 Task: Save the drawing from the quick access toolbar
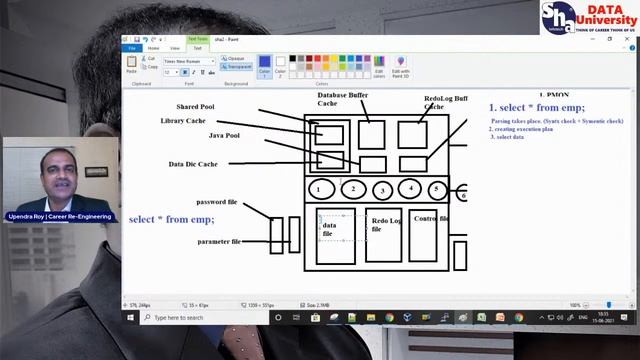137,39
